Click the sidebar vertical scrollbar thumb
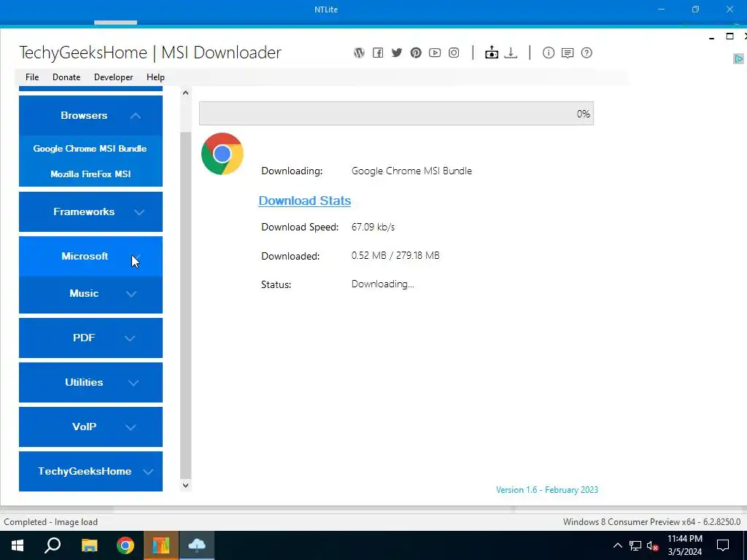The width and height of the screenshot is (747, 560). click(186, 305)
